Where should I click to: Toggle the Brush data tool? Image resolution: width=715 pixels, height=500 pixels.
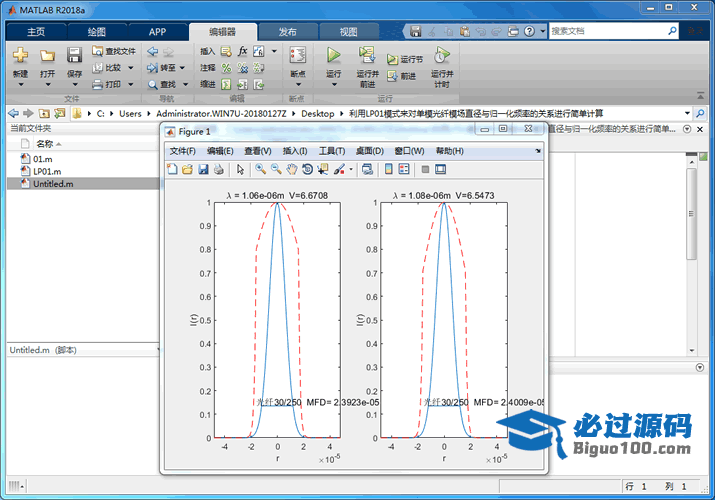pyautogui.click(x=339, y=170)
